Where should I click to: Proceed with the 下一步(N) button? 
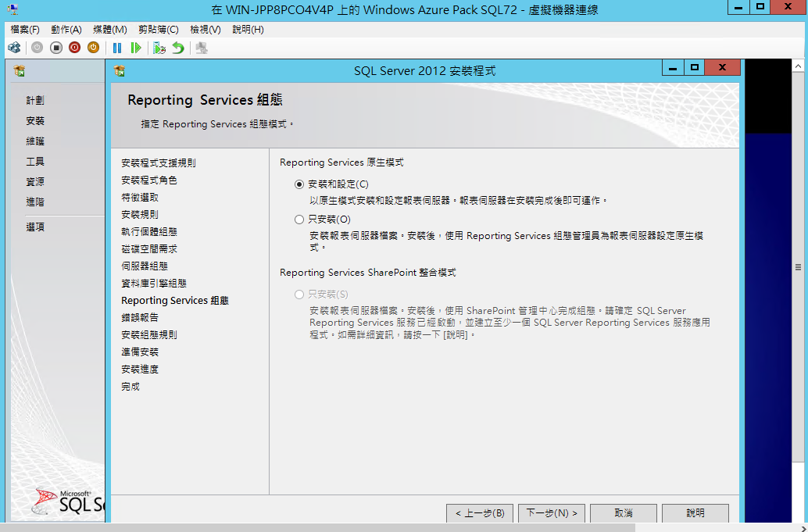pos(552,513)
